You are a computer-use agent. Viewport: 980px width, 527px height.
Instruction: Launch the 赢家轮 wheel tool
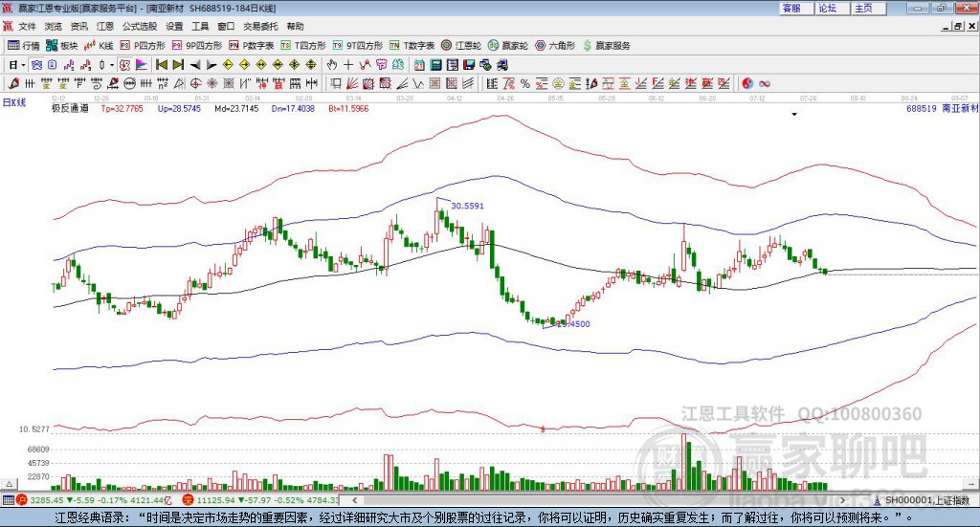(x=508, y=46)
